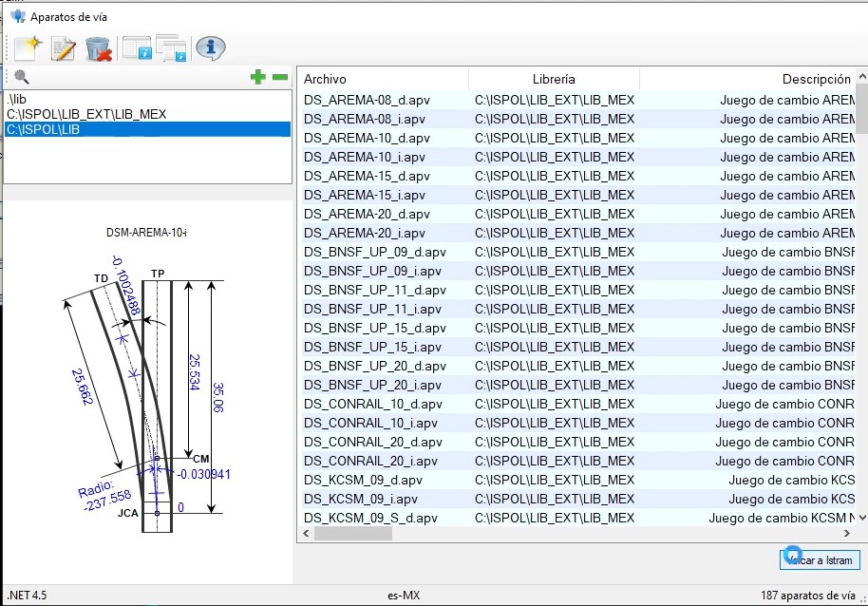Add a library with green plus
868x606 pixels.
(x=257, y=78)
